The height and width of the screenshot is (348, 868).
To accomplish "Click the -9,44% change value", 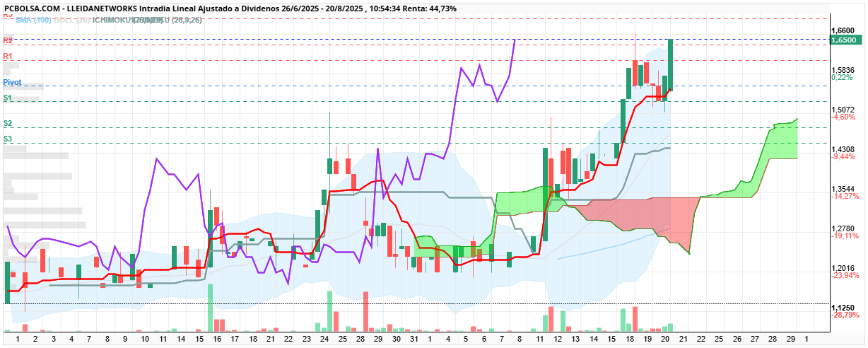I will (844, 157).
